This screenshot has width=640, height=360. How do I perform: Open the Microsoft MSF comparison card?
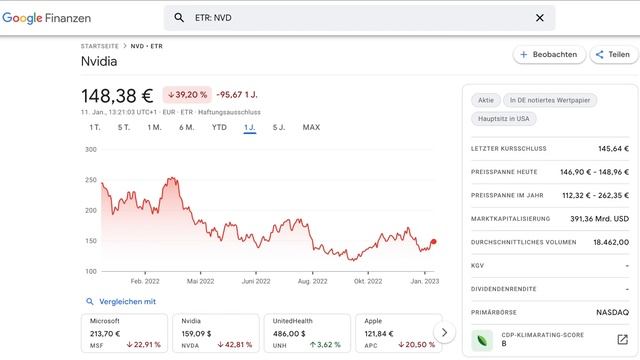124,333
